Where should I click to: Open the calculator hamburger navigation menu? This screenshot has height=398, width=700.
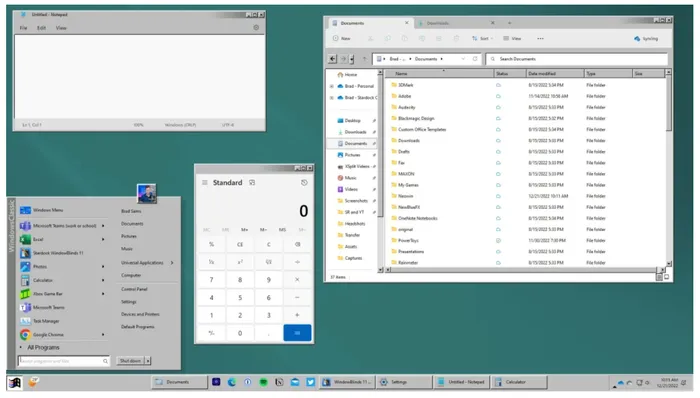point(204,182)
